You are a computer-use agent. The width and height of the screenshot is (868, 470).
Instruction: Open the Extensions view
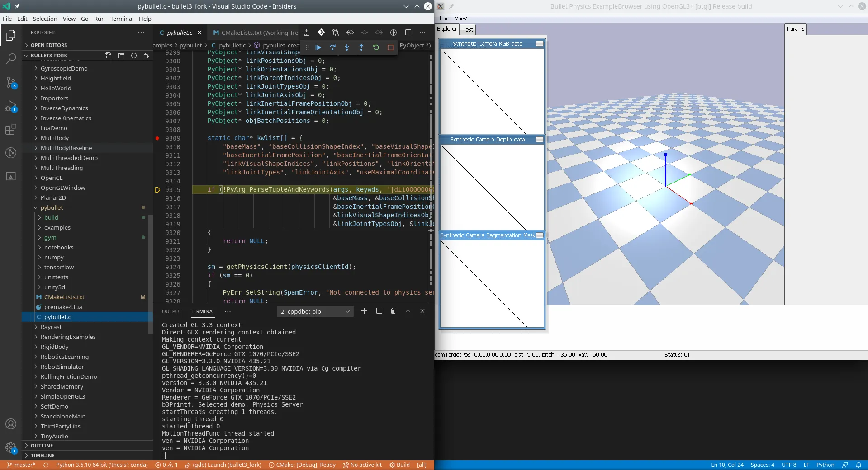pyautogui.click(x=11, y=130)
